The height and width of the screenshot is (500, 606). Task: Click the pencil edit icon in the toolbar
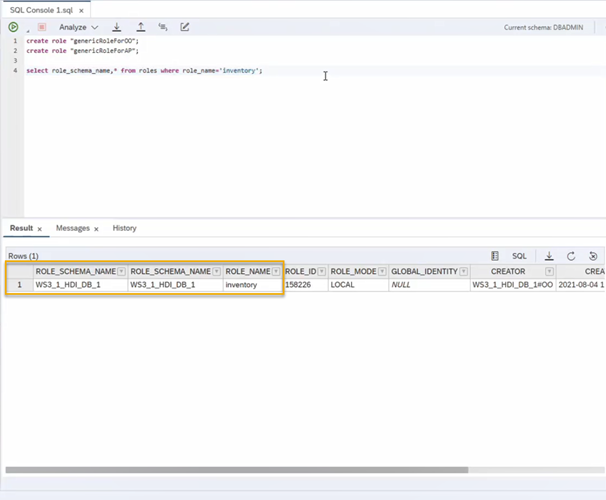[x=185, y=27]
